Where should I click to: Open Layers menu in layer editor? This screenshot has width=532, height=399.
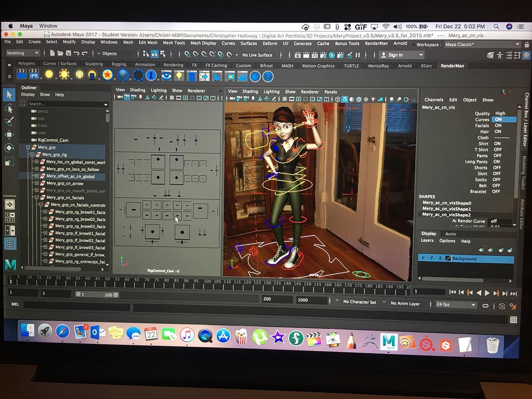coord(427,240)
